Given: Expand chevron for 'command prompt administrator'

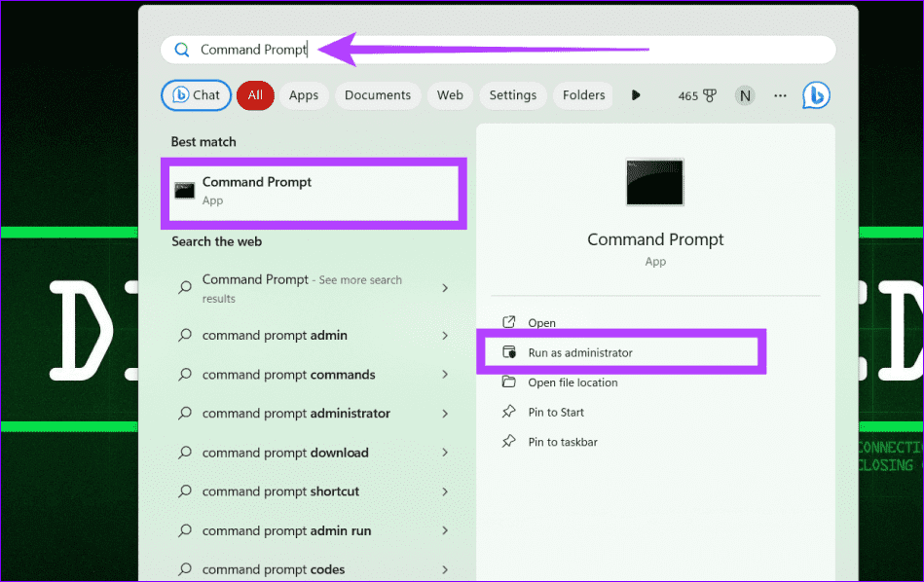Looking at the screenshot, I should pyautogui.click(x=445, y=415).
